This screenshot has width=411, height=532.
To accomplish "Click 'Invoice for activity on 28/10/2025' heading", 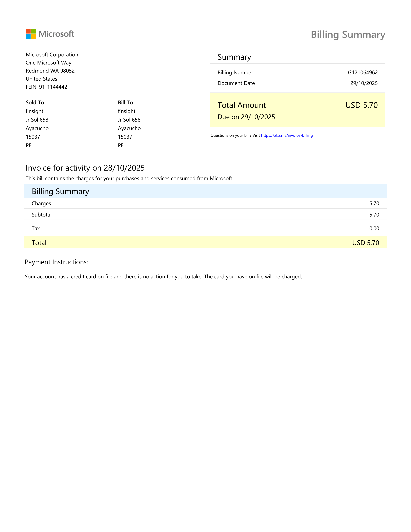I will (x=85, y=168).
